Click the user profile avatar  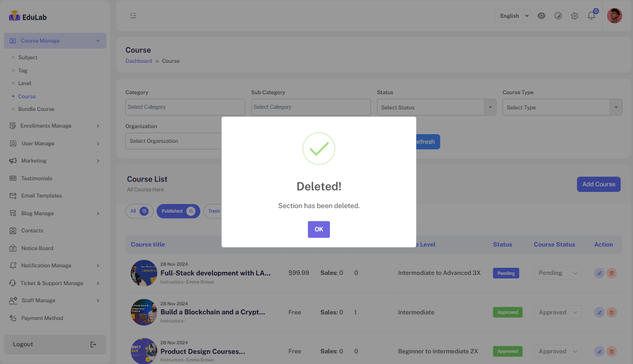click(x=614, y=16)
